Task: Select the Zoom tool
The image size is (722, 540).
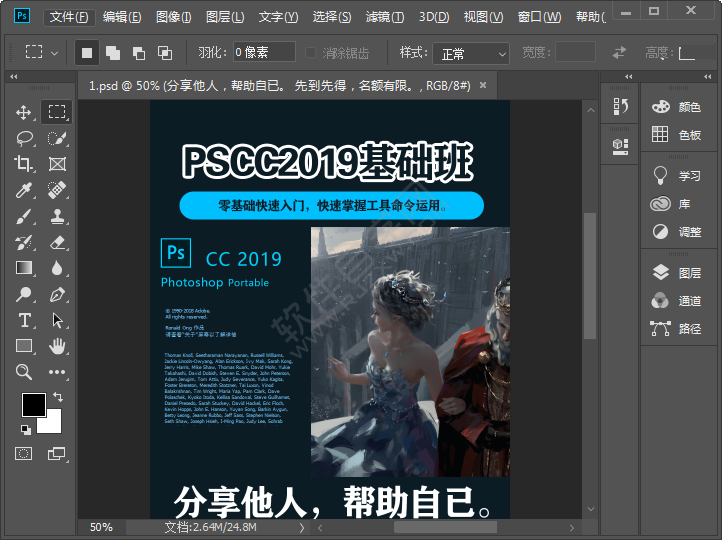Action: tap(23, 372)
